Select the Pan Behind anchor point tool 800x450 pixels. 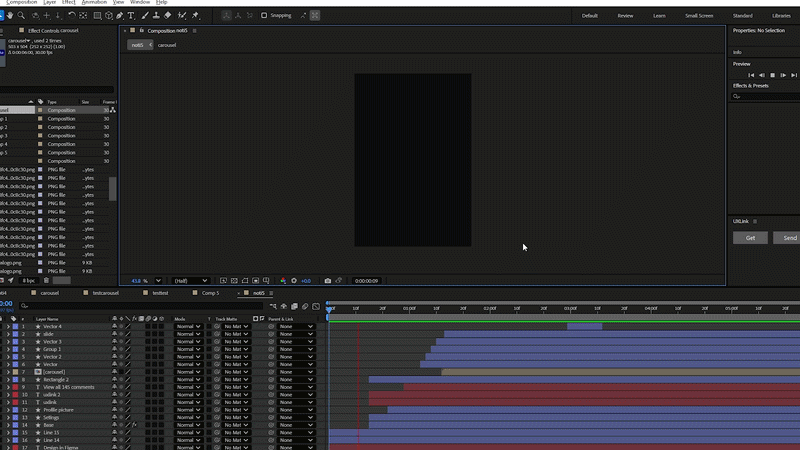(x=83, y=16)
